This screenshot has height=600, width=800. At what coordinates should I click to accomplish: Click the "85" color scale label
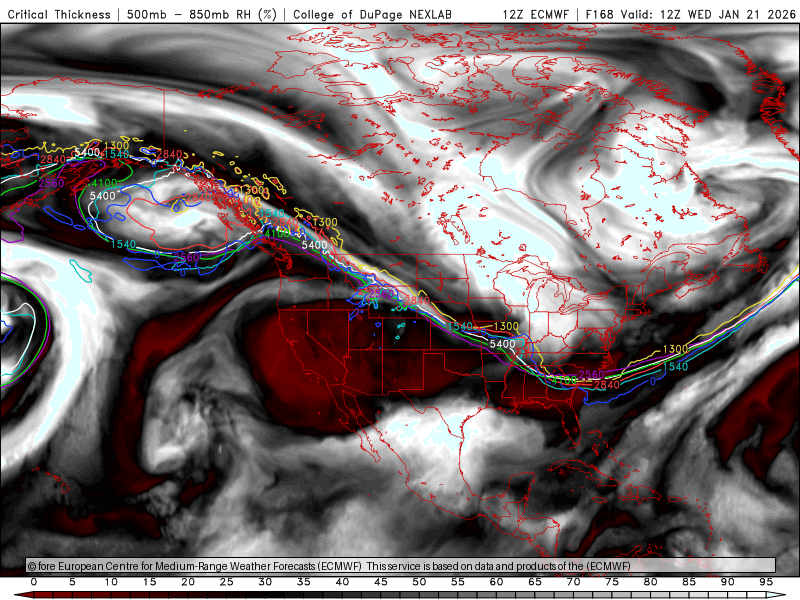689,582
